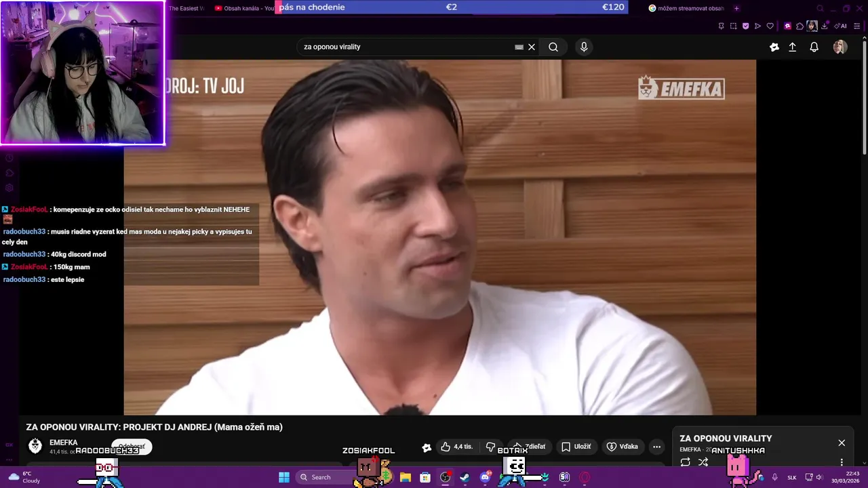Subscribe with the 'Odoberať' button
This screenshot has height=488, width=868.
(x=132, y=447)
